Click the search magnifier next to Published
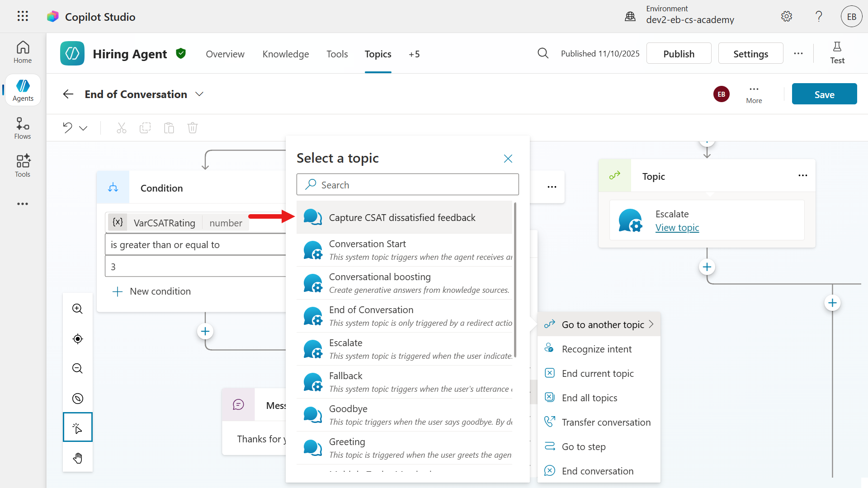Screen dimensions: 868x488 click(543, 54)
